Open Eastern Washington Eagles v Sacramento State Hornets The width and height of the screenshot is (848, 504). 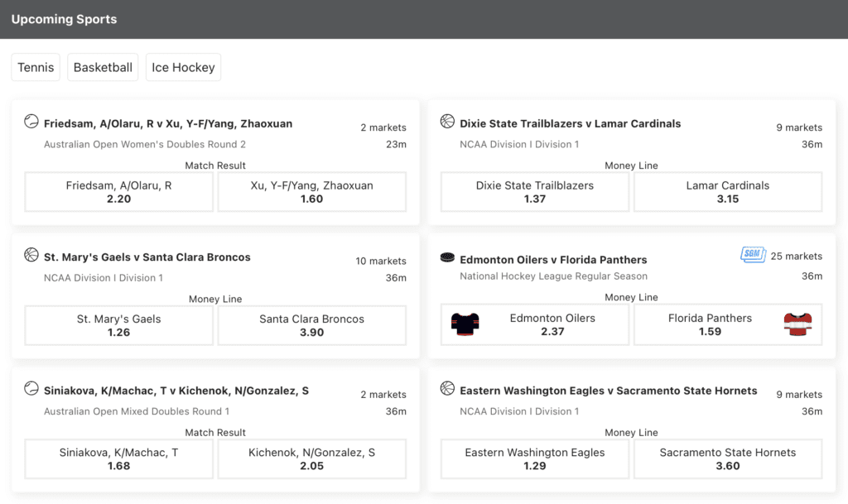click(609, 391)
